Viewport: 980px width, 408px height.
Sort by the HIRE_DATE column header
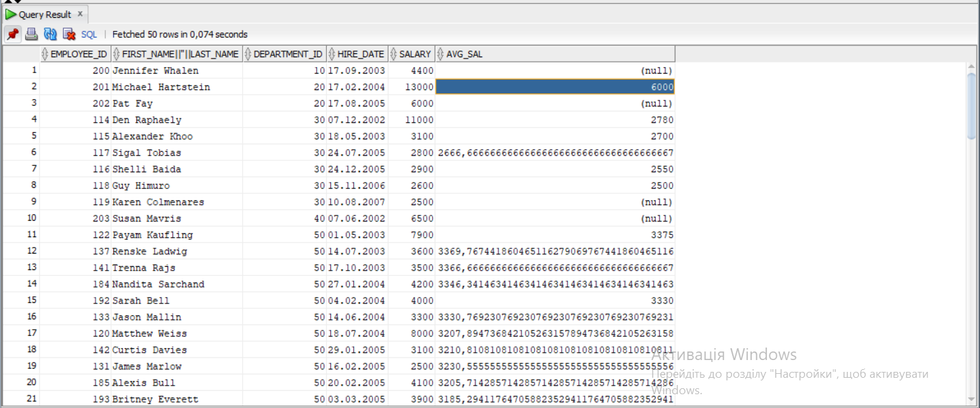point(357,54)
